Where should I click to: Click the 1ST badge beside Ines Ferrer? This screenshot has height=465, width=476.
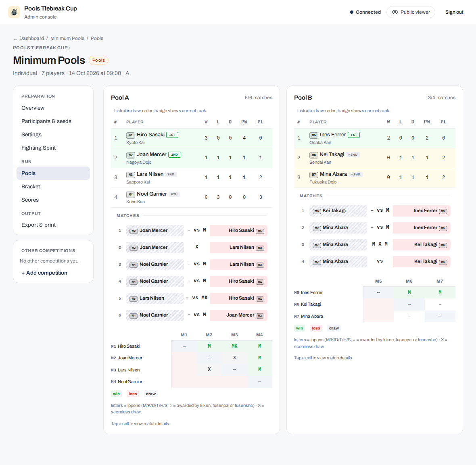tap(354, 135)
